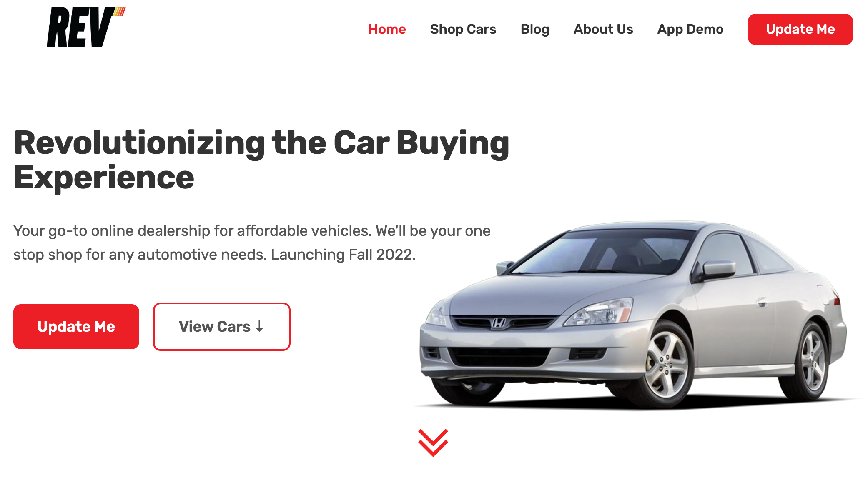Screen dimensions: 868x490
Task: Click the Honda emblem on the car grille
Action: click(498, 323)
